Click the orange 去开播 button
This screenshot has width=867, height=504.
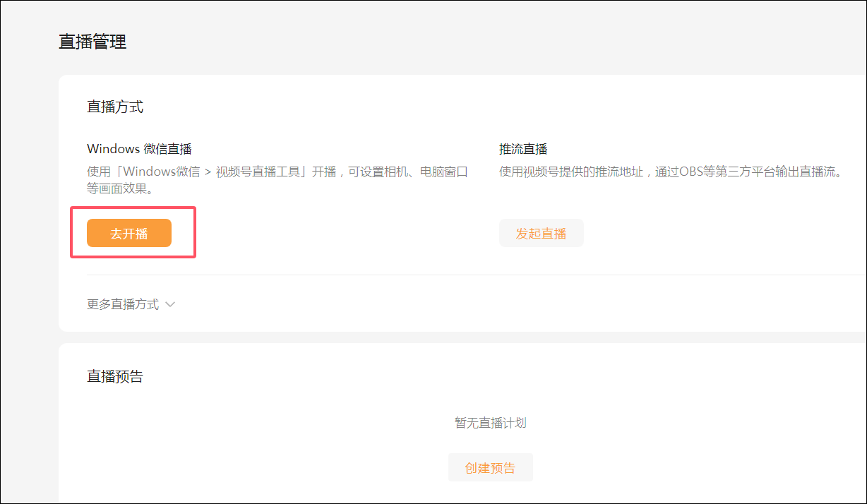coord(129,233)
